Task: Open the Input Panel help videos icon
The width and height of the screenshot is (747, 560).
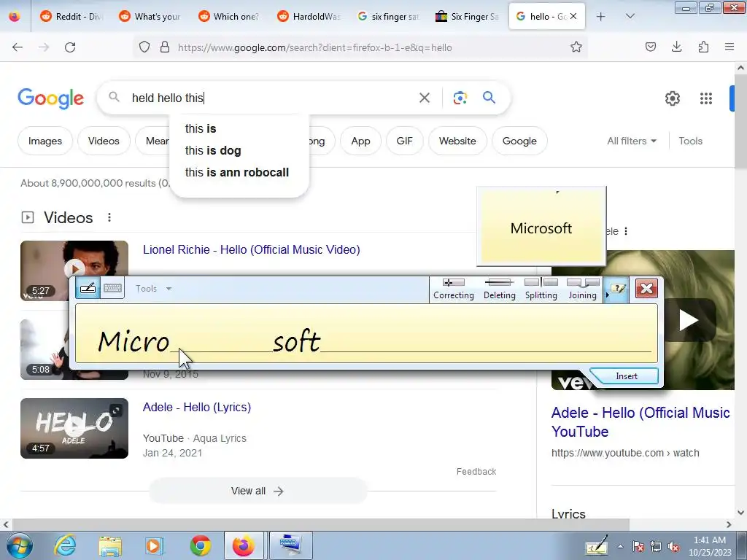Action: pos(619,289)
